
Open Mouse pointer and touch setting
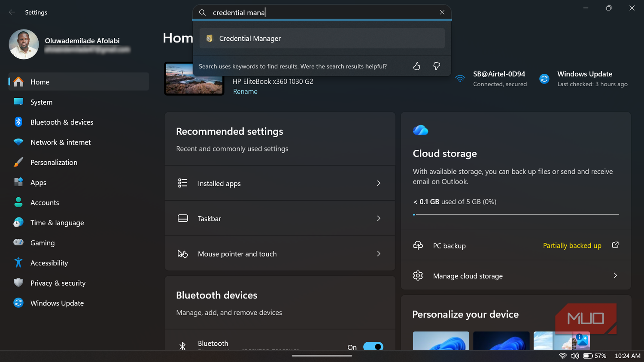click(x=280, y=253)
